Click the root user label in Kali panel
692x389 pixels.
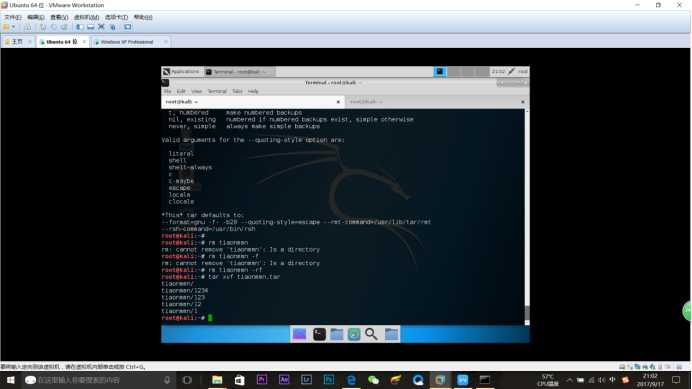pos(523,72)
